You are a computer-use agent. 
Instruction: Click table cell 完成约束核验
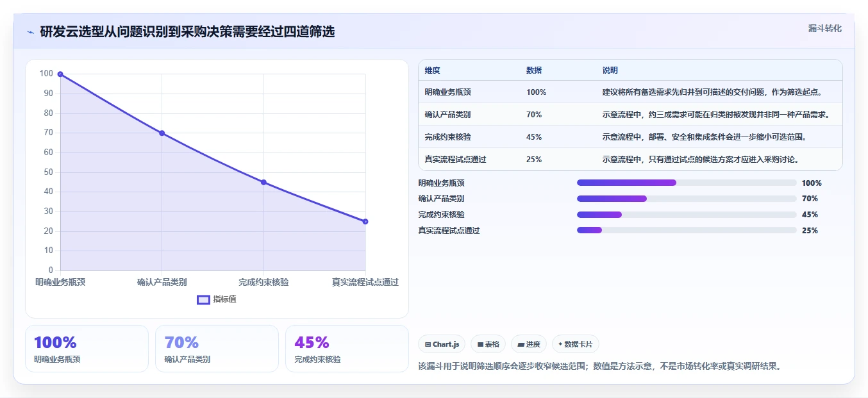click(x=447, y=137)
